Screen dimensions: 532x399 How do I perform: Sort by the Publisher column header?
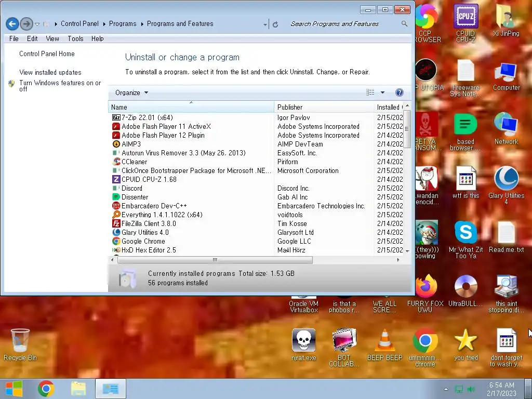(324, 107)
